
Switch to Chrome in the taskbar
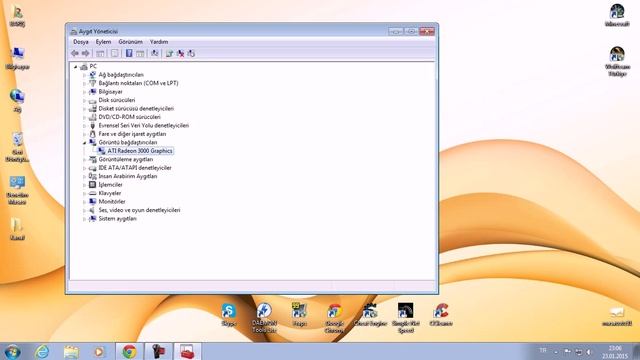pyautogui.click(x=130, y=352)
